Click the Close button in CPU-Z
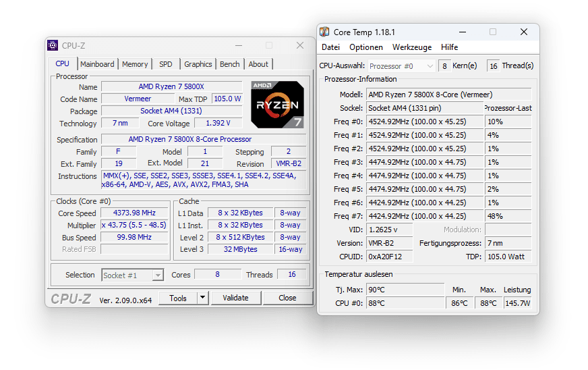The width and height of the screenshot is (588, 370). tap(288, 298)
